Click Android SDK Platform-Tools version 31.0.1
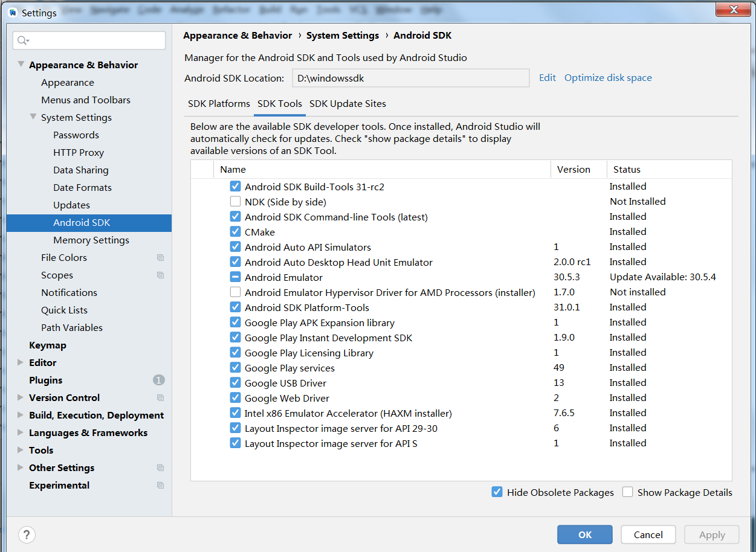756x552 pixels. (567, 307)
